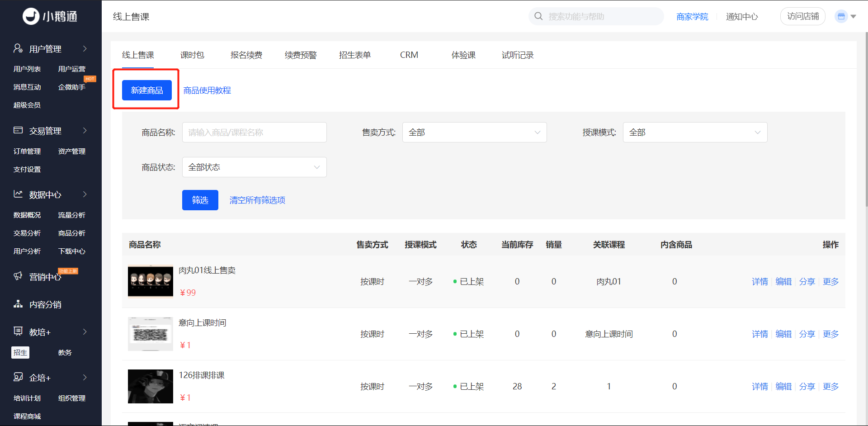Open 流量分析 in sidebar

pos(72,215)
